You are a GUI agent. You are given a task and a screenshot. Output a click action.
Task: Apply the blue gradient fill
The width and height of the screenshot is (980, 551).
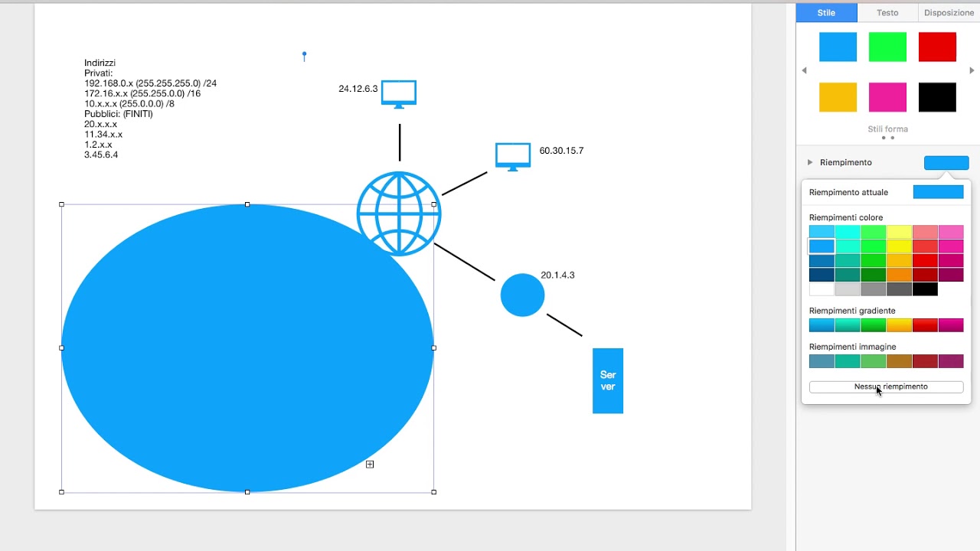(x=822, y=325)
